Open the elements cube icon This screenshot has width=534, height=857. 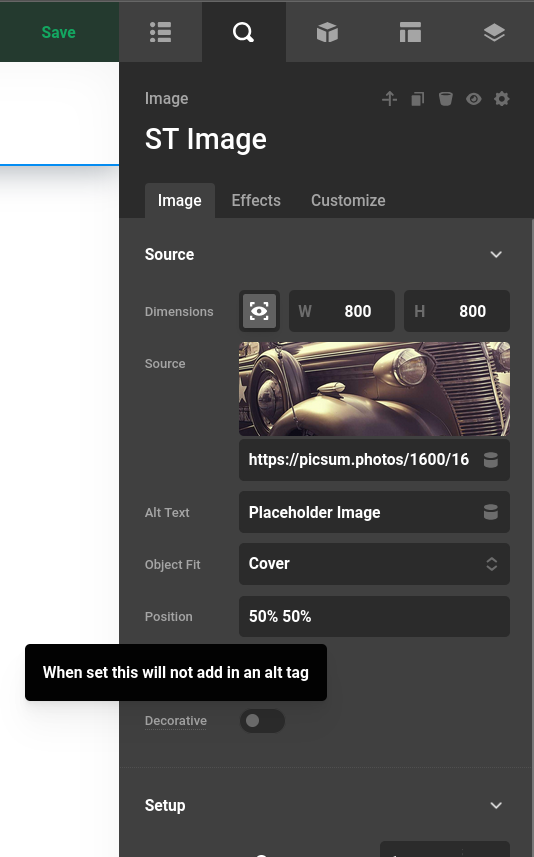(327, 32)
